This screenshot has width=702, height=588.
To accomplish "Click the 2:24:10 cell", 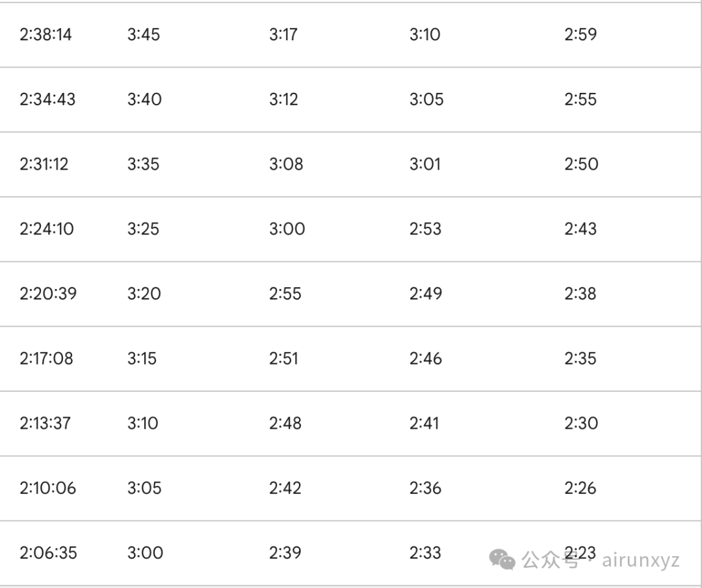I will (x=47, y=229).
